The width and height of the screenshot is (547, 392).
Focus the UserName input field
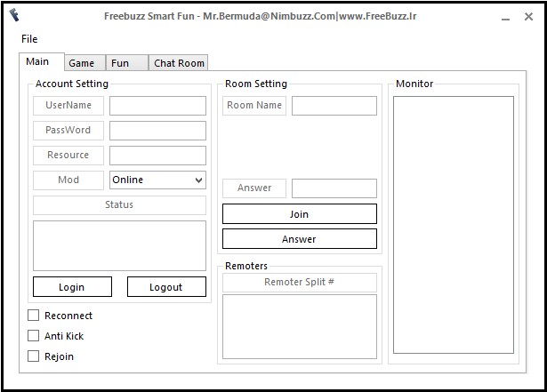pos(157,106)
